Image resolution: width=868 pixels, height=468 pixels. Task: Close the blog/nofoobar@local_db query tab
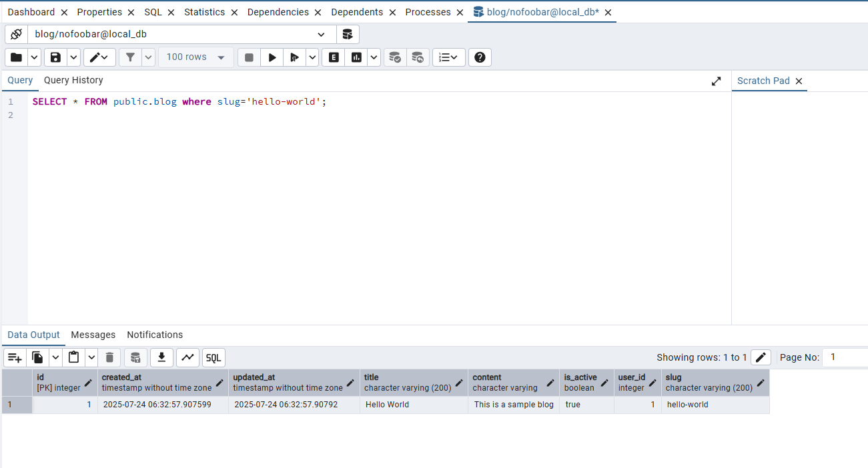(x=608, y=13)
